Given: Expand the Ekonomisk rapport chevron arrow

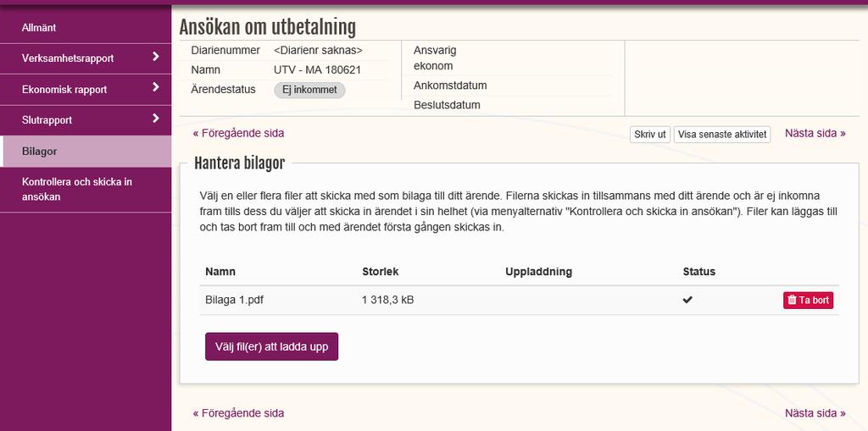Looking at the screenshot, I should [156, 87].
